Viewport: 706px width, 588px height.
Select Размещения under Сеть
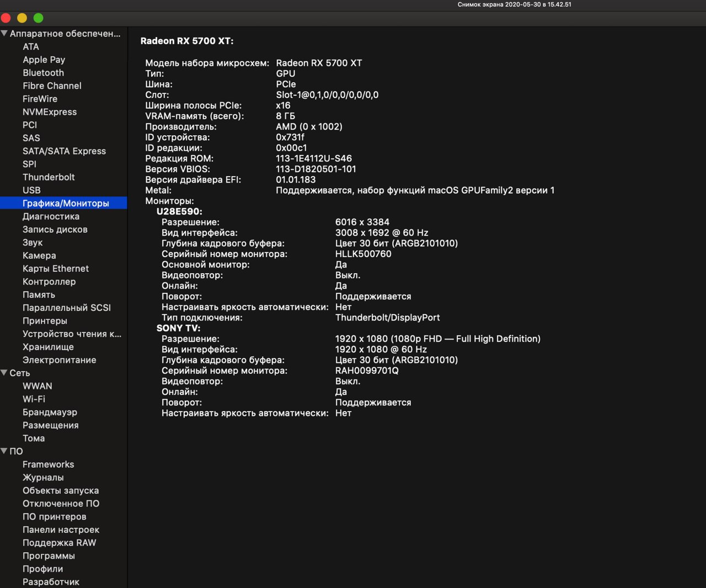pos(50,425)
